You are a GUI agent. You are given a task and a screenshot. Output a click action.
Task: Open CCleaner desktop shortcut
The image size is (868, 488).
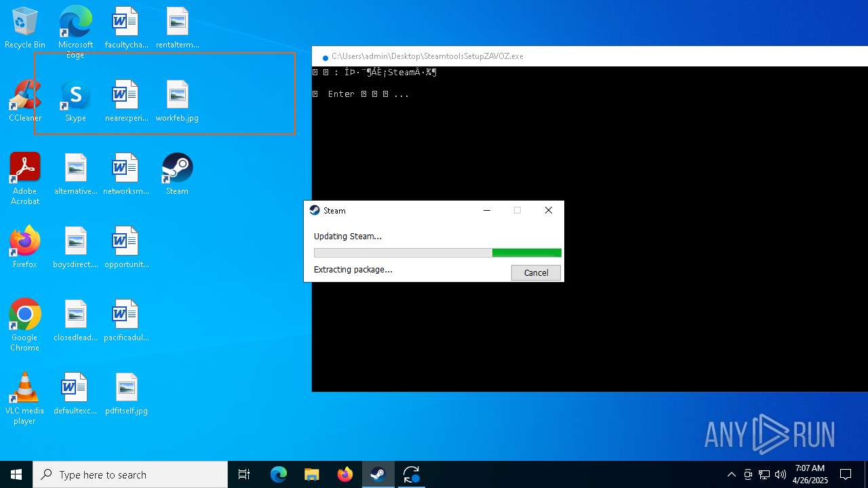pos(25,101)
